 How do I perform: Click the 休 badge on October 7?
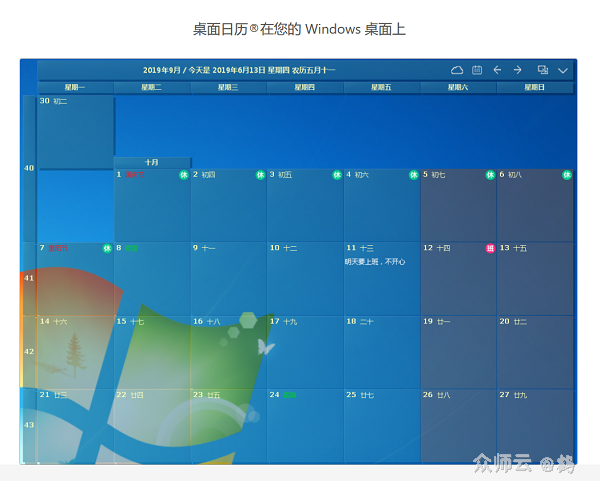coord(107,248)
